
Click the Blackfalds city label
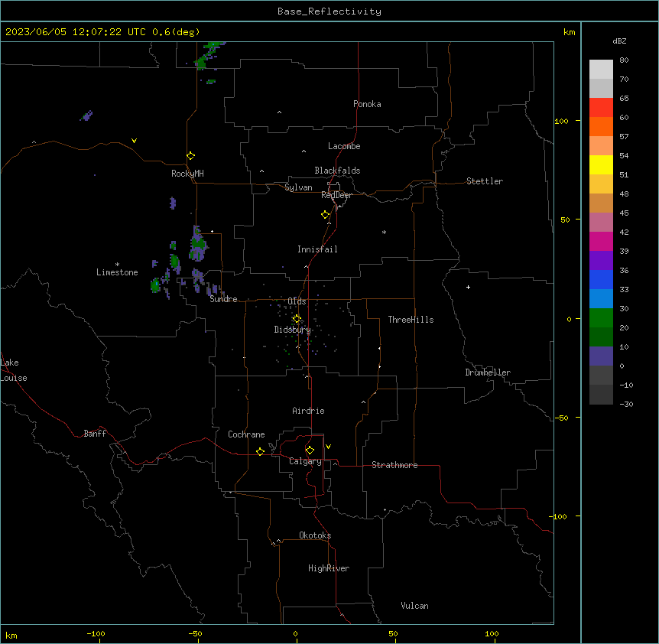click(337, 171)
